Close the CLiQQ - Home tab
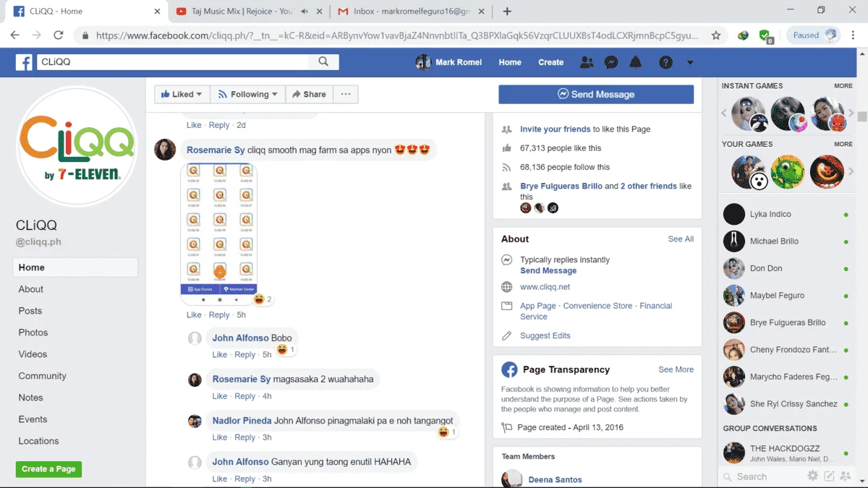 tap(157, 12)
